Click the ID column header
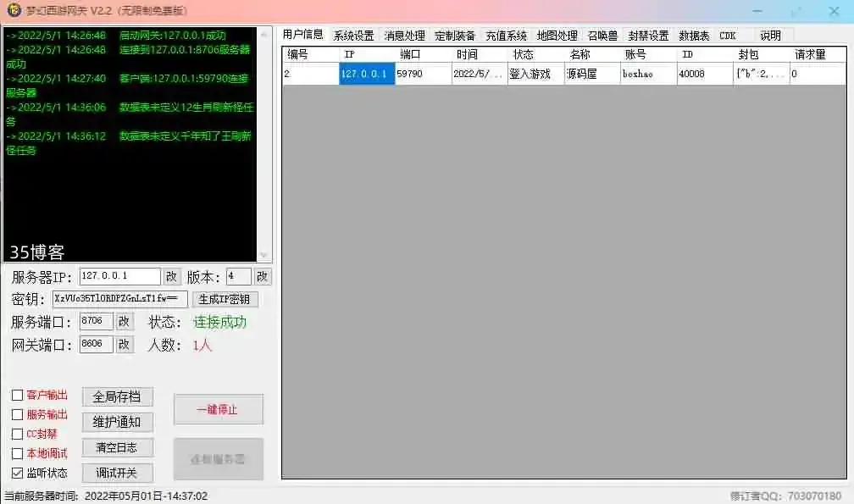 705,54
